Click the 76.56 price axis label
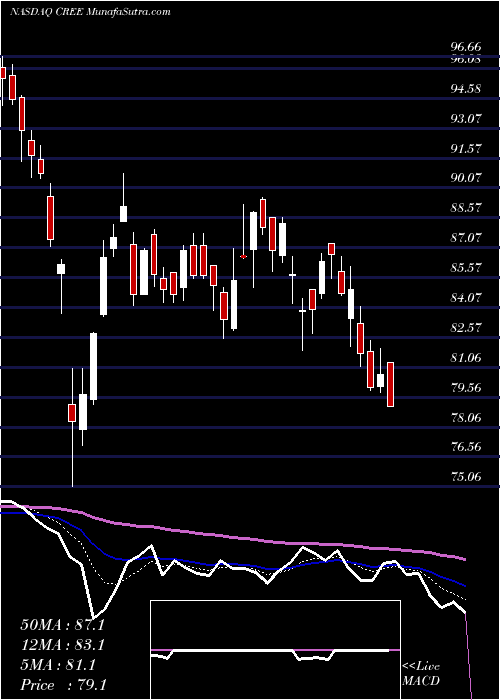 click(465, 447)
